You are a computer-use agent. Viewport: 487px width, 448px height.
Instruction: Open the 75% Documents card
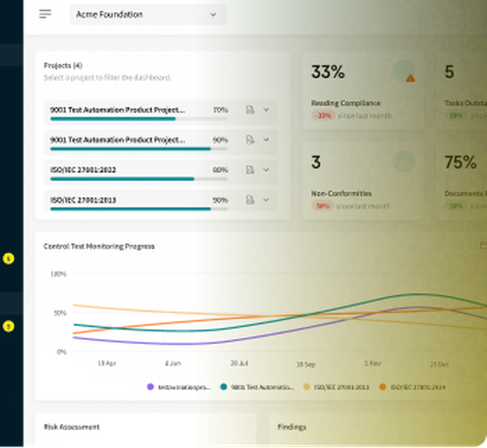[462, 181]
